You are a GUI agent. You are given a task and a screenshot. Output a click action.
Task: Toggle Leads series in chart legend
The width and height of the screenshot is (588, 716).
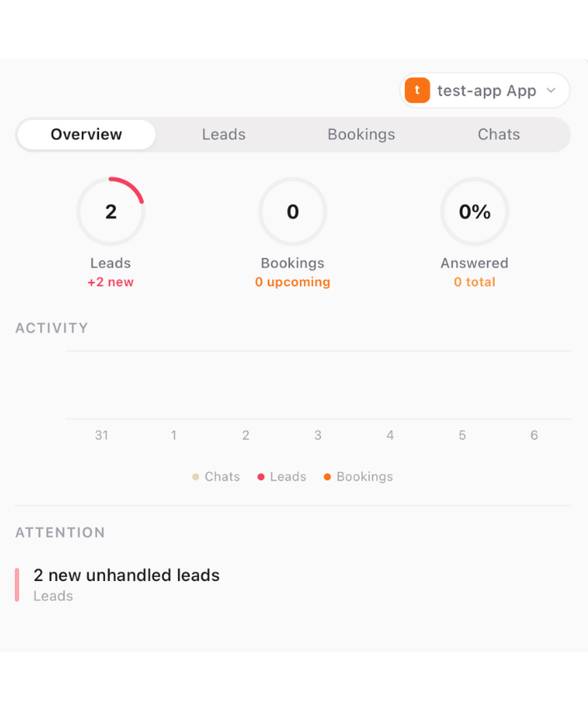point(282,477)
